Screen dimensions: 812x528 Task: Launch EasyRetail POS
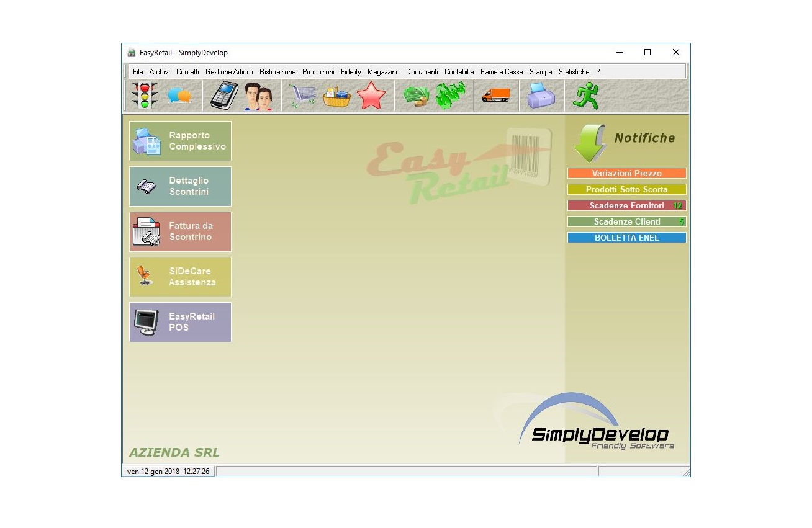(x=180, y=322)
